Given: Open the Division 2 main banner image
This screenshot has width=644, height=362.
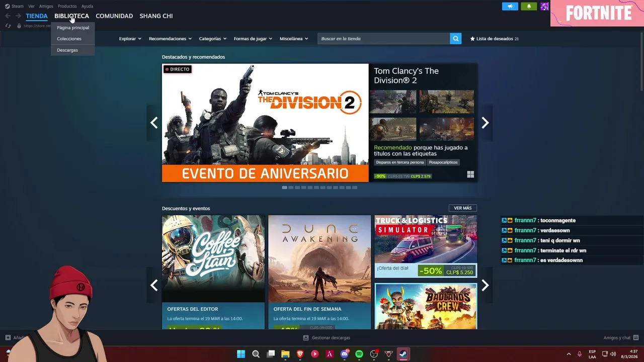Looking at the screenshot, I should click(x=265, y=123).
